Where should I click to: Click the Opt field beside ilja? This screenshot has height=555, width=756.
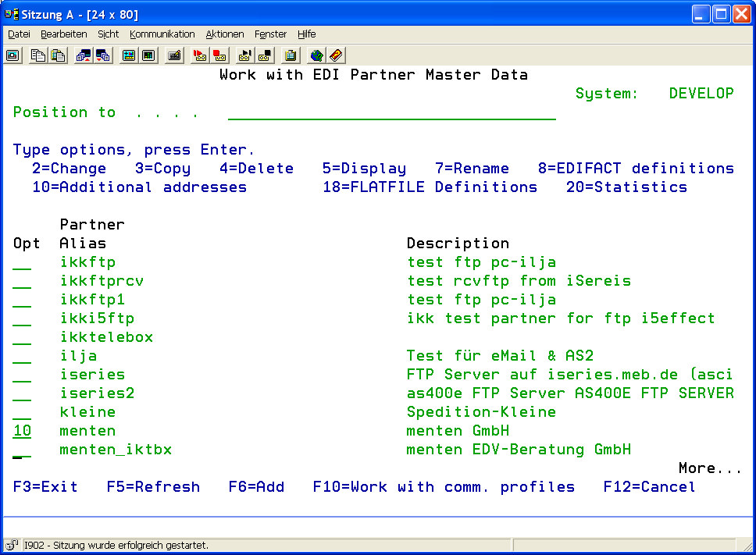coord(22,356)
